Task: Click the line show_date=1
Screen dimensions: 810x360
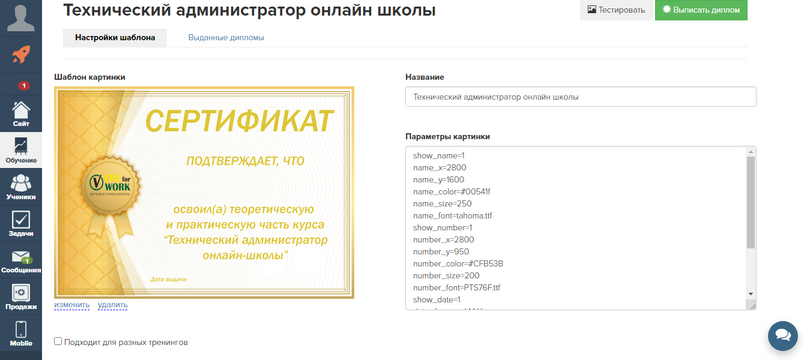Action: (437, 300)
